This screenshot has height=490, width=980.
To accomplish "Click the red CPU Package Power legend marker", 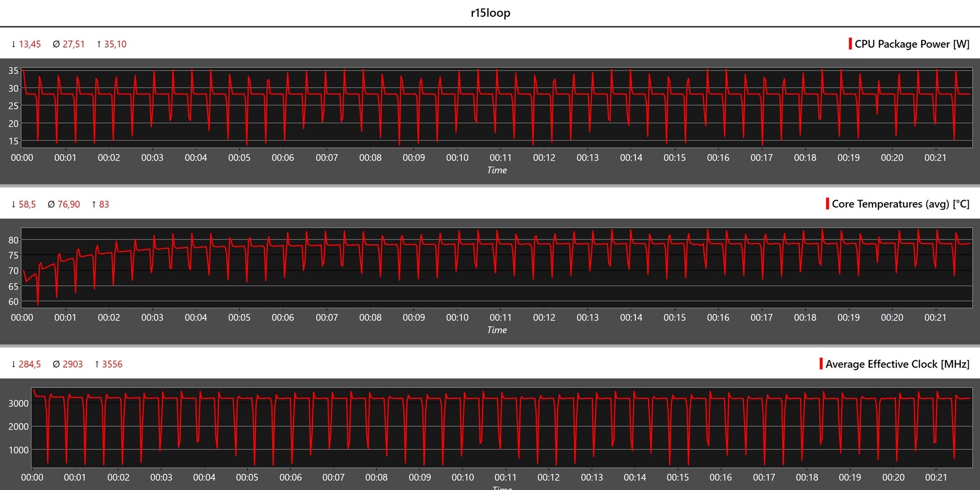I will (x=850, y=44).
